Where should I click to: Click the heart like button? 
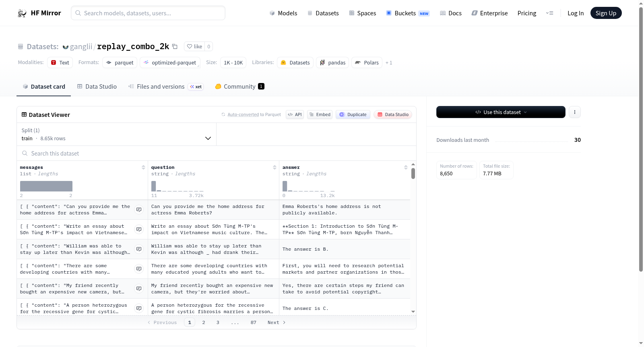194,46
